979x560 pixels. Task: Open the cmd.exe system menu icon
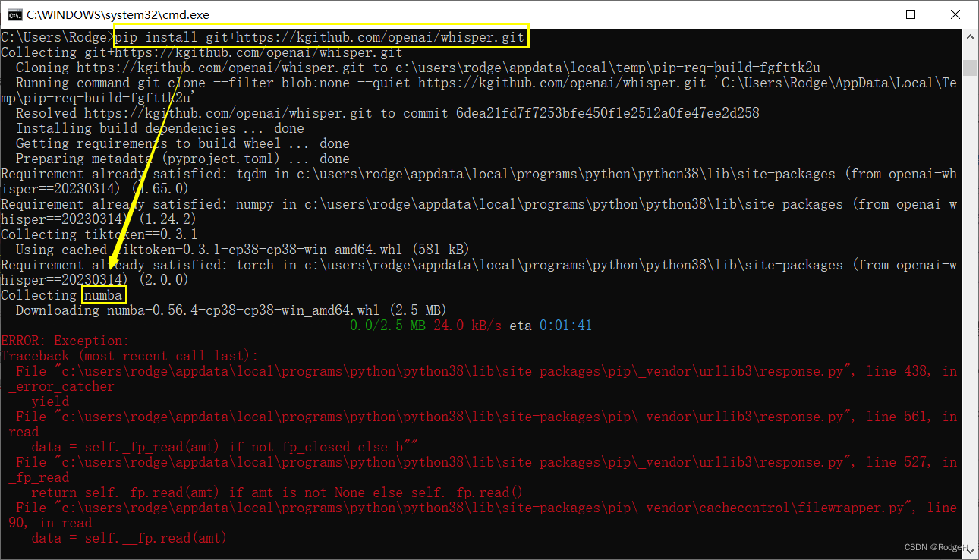[14, 14]
